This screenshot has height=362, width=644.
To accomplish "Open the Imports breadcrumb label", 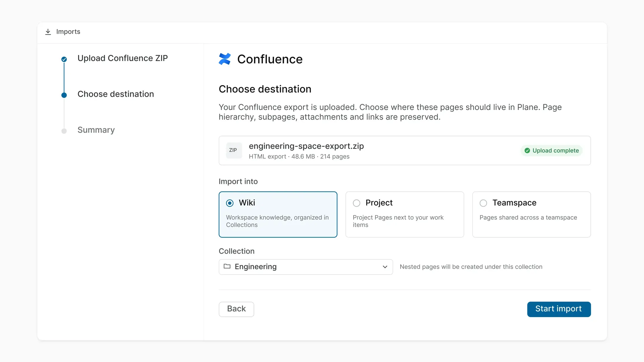I will click(68, 32).
